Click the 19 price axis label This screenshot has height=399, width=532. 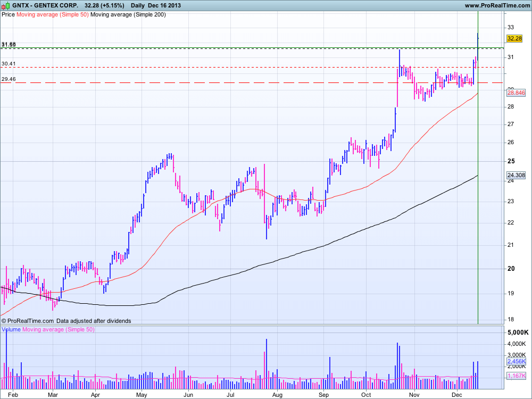click(x=511, y=293)
